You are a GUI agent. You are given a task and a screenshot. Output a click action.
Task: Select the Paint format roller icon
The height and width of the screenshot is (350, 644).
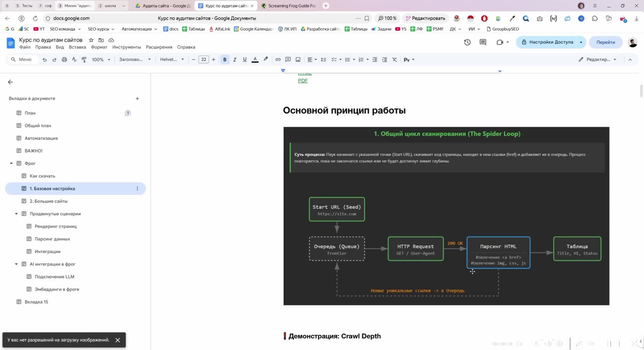coord(84,59)
